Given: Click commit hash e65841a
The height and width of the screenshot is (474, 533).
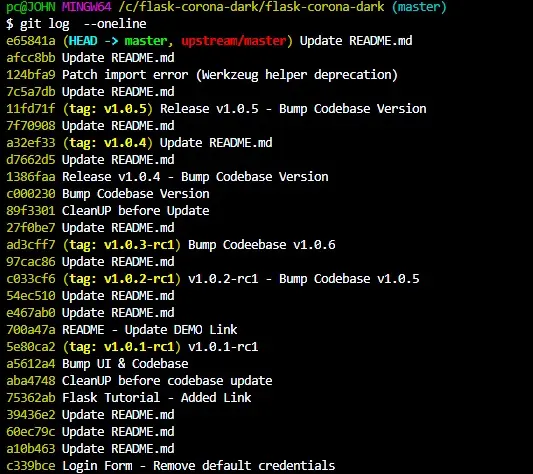Looking at the screenshot, I should point(31,41).
